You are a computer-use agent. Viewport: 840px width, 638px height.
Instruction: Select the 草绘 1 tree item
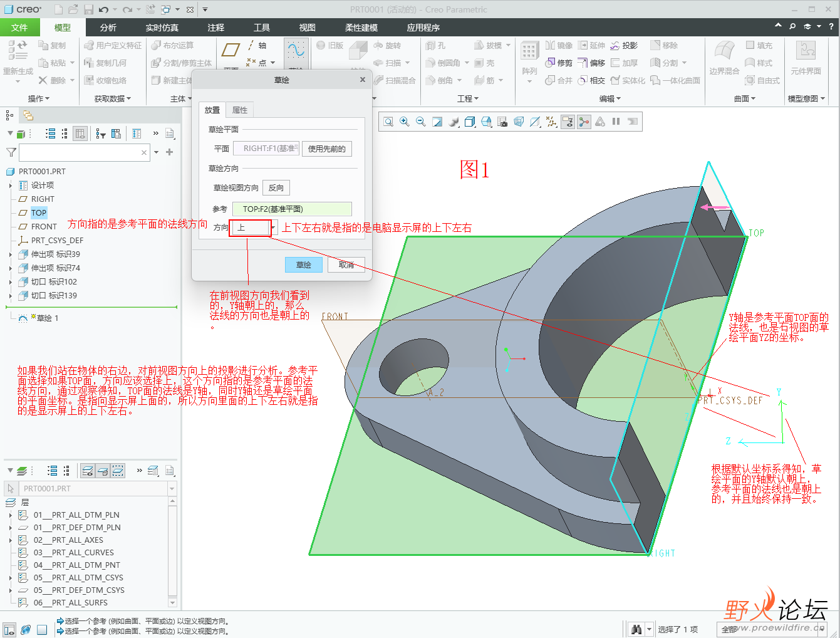[x=47, y=318]
